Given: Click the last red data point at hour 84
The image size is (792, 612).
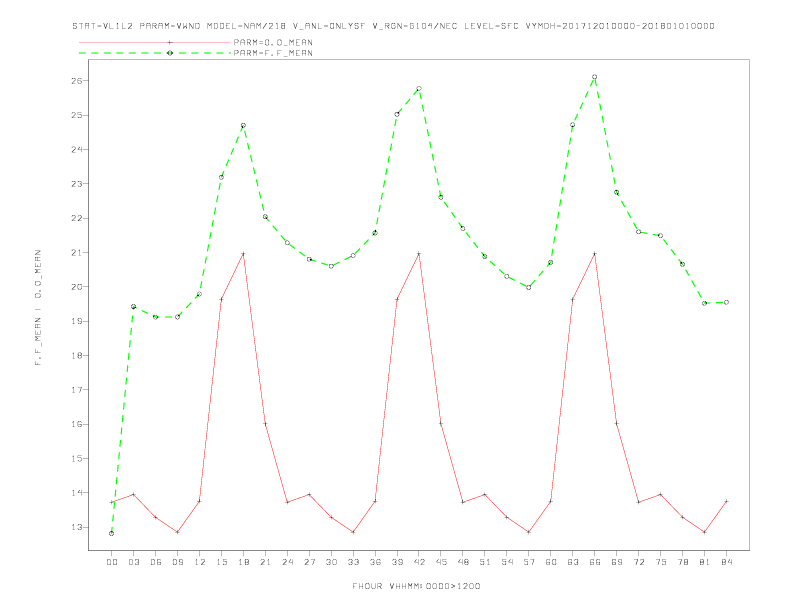Looking at the screenshot, I should click(726, 501).
